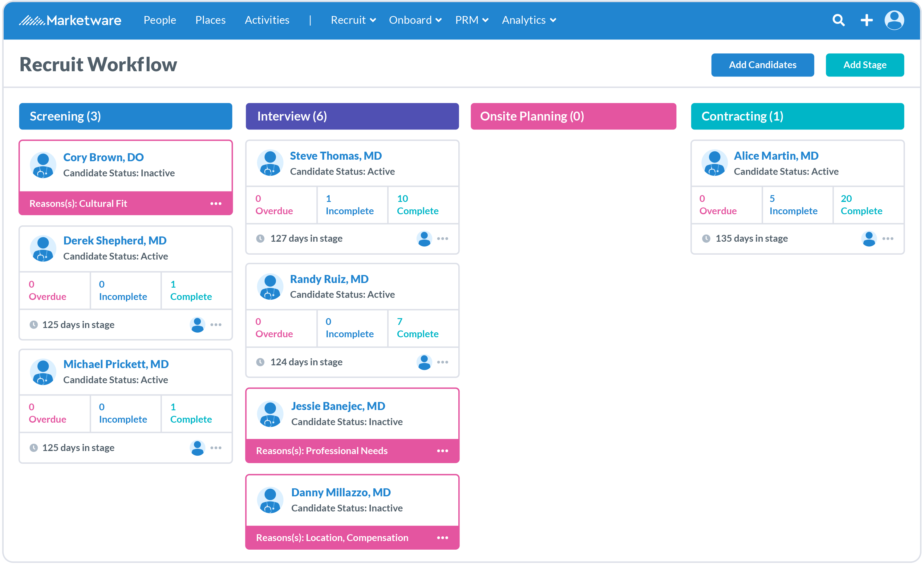Screen dimensions: 924x566
Task: Click assignee icon on Randy Ruiz card
Action: [424, 362]
